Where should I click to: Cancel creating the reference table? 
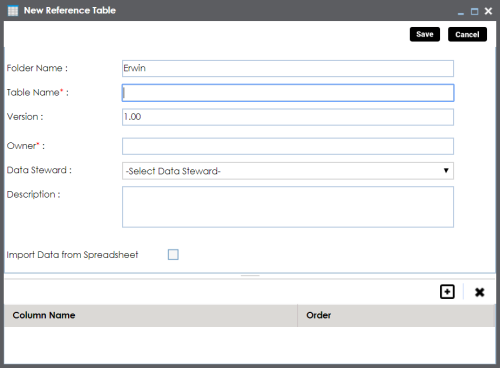point(467,34)
